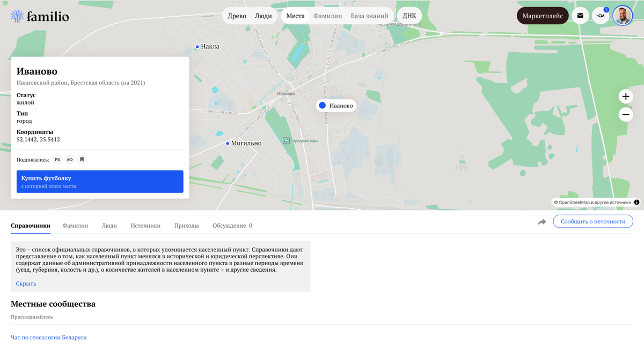Screen dimensions: 644x349
Task: Toggle the bookmark subscription icon
Action: point(82,159)
